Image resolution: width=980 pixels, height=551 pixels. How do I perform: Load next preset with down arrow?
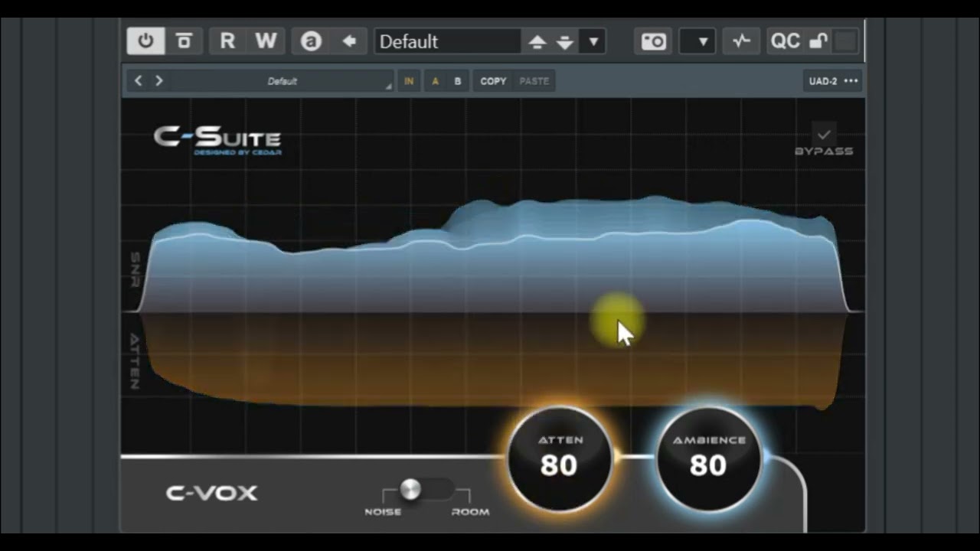565,42
